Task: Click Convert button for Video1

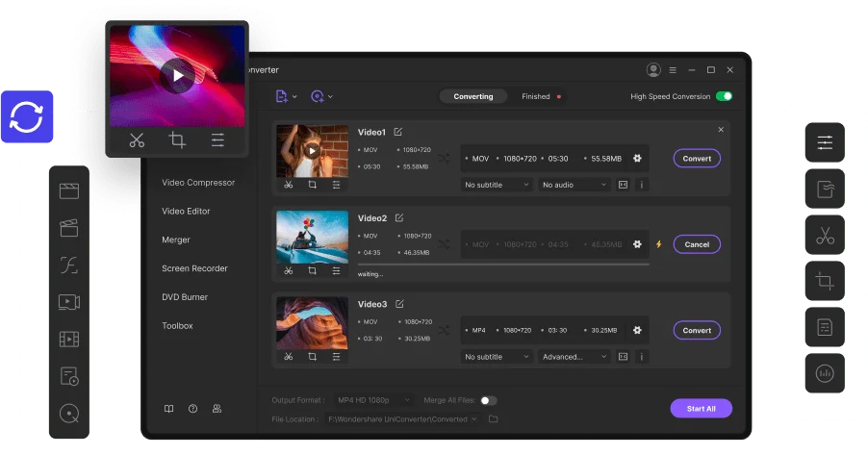Action: pyautogui.click(x=697, y=159)
